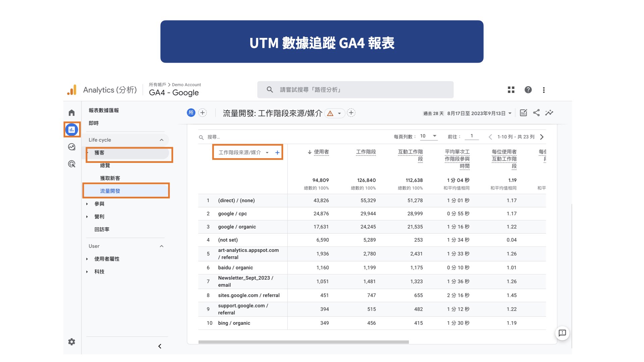Select the google / cpc row
This screenshot has height=362, width=644.
pos(372,214)
